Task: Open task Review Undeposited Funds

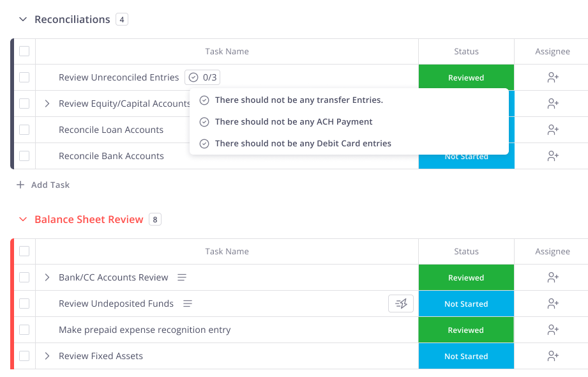Action: [x=116, y=304]
